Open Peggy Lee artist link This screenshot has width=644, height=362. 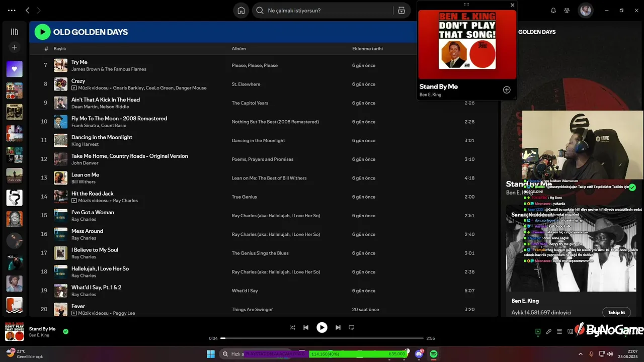(x=124, y=313)
